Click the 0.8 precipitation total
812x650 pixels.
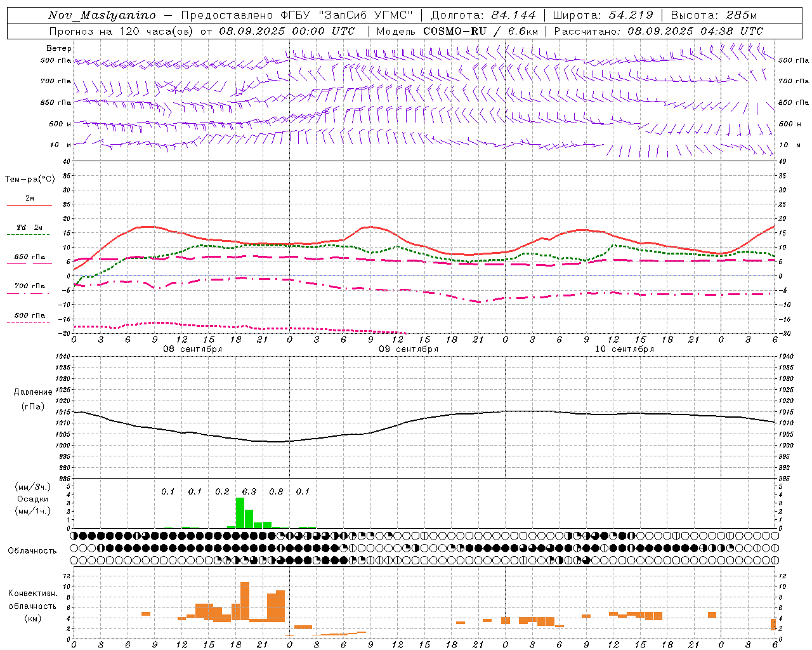pyautogui.click(x=276, y=491)
